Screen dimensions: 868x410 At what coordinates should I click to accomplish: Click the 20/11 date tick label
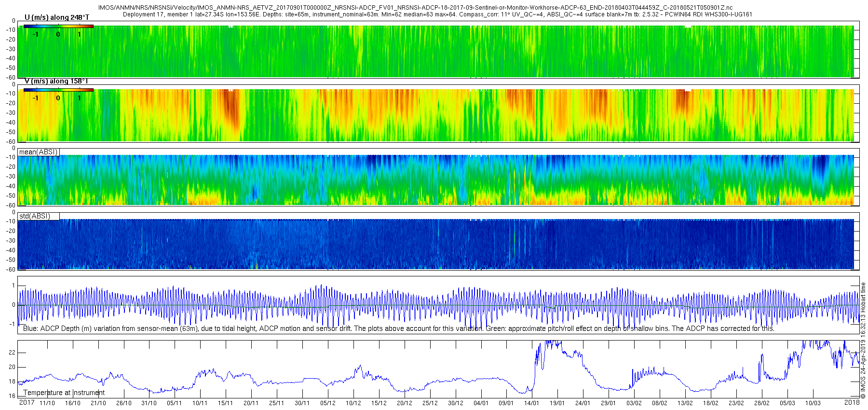coord(251,403)
